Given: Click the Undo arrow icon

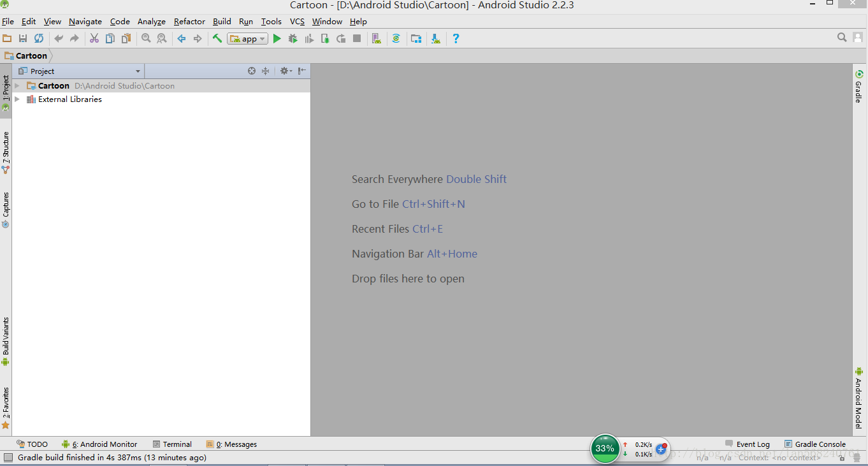Looking at the screenshot, I should coord(59,38).
